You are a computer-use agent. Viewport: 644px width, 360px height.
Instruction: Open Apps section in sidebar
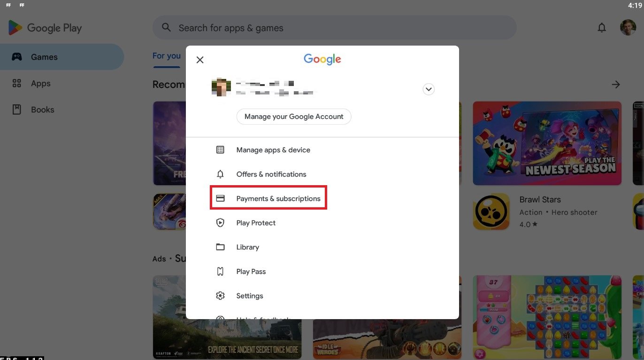pyautogui.click(x=40, y=83)
